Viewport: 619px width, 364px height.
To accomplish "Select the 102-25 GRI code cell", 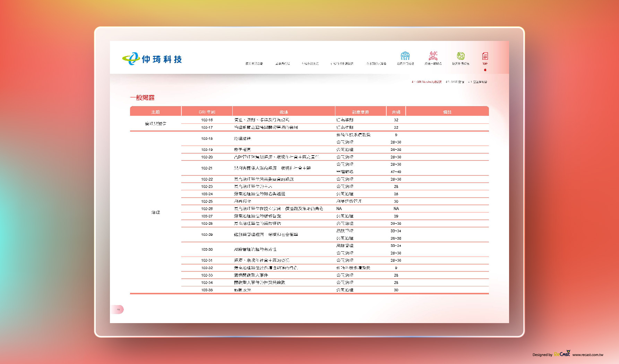I will pos(207,201).
